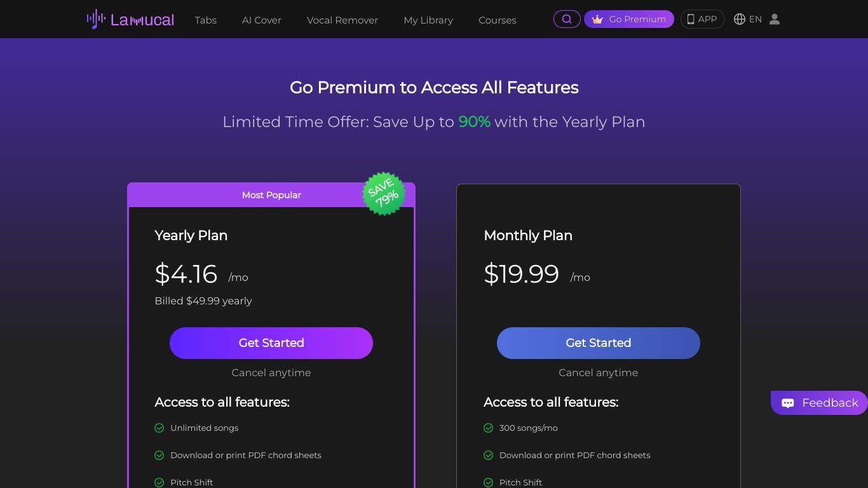868x488 pixels.
Task: Click the Unlimited songs checkmark icon
Action: (x=159, y=428)
